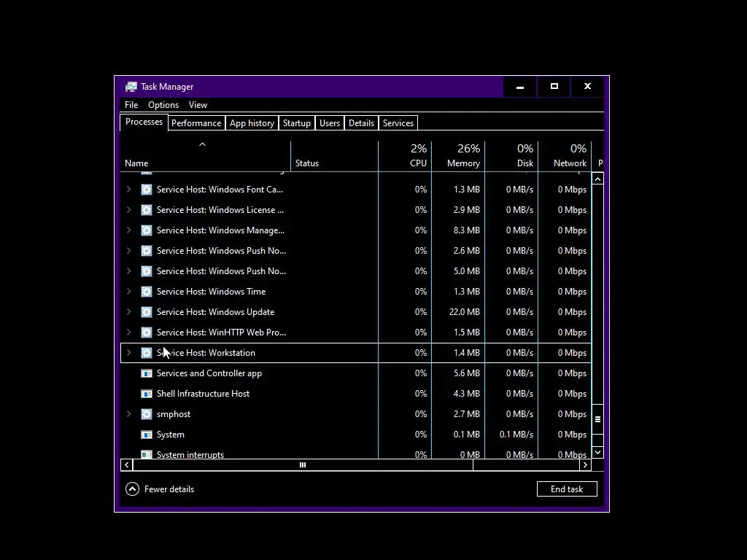Sort by the Memory column header

coord(458,156)
